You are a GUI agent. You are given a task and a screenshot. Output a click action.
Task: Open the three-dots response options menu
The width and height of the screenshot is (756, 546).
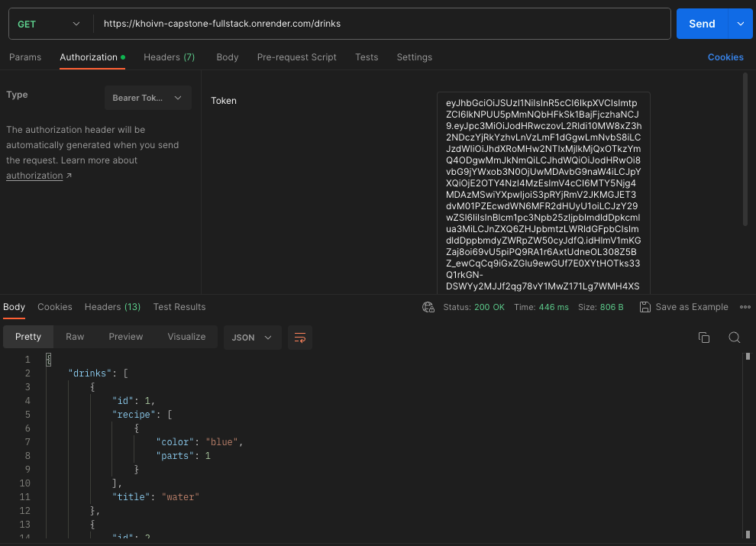click(745, 307)
